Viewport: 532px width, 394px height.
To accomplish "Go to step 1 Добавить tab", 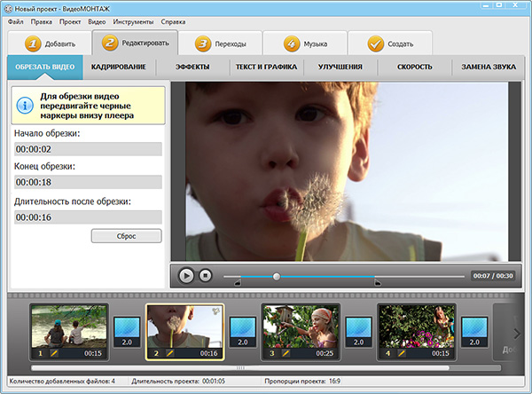I will coord(50,43).
